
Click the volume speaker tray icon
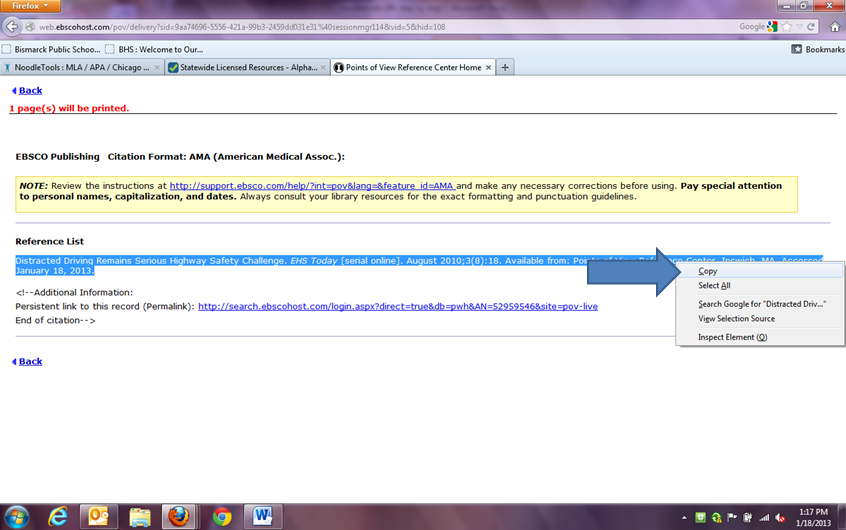point(780,518)
